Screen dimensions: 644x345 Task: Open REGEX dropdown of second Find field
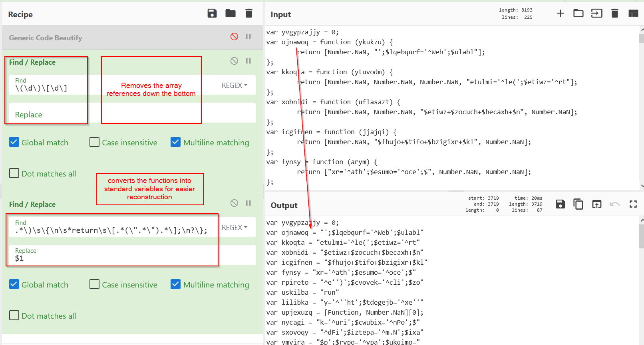click(x=235, y=228)
